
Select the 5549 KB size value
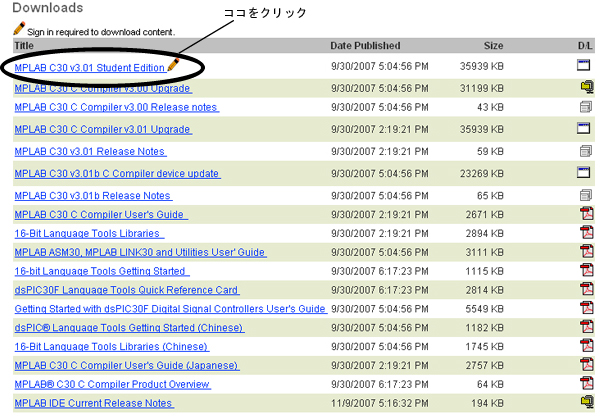click(x=484, y=309)
